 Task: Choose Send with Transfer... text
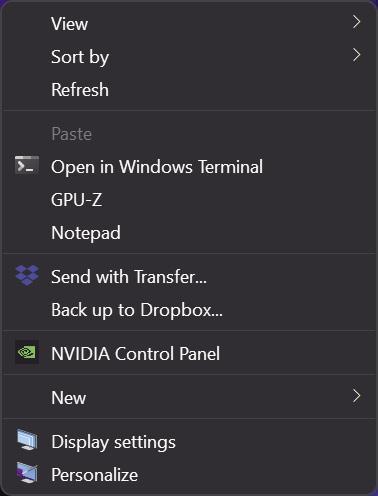(x=129, y=277)
